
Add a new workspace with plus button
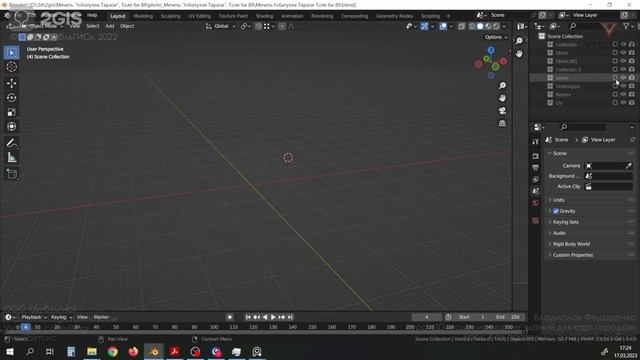click(x=448, y=16)
